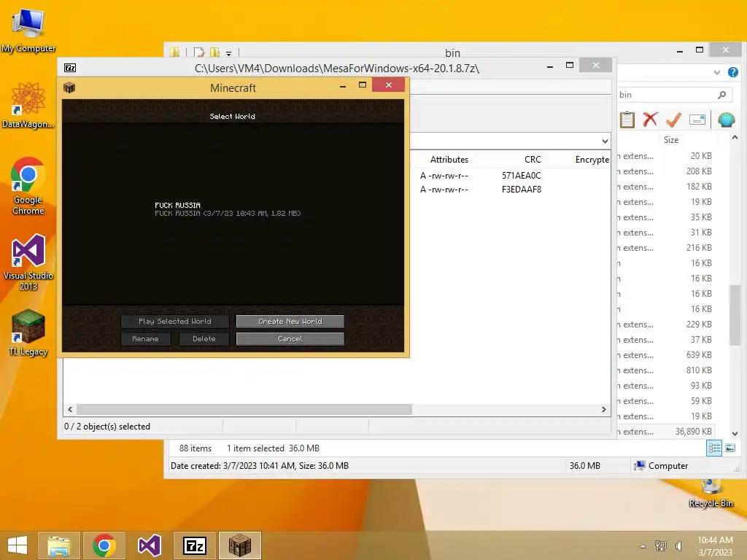Select the 810 KB file row in Explorer
The image size is (747, 560).
point(665,370)
